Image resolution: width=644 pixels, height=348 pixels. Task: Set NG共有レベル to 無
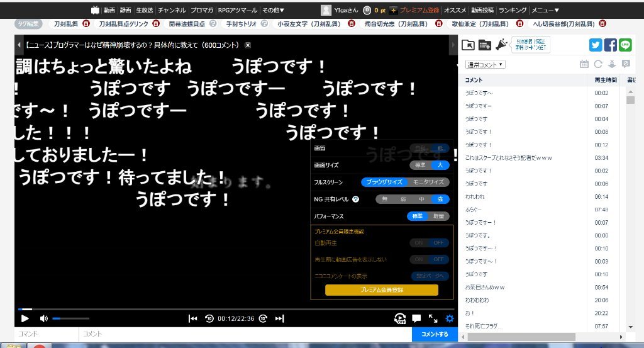tap(385, 199)
